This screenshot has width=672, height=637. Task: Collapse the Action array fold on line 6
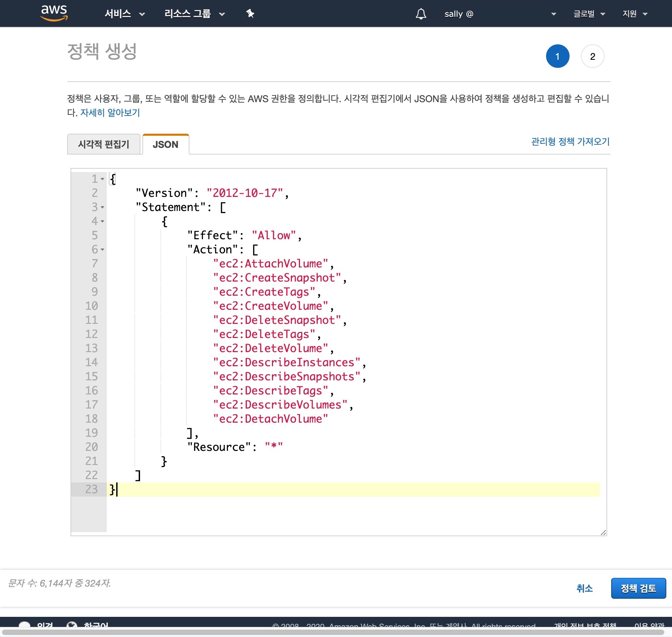pos(102,250)
